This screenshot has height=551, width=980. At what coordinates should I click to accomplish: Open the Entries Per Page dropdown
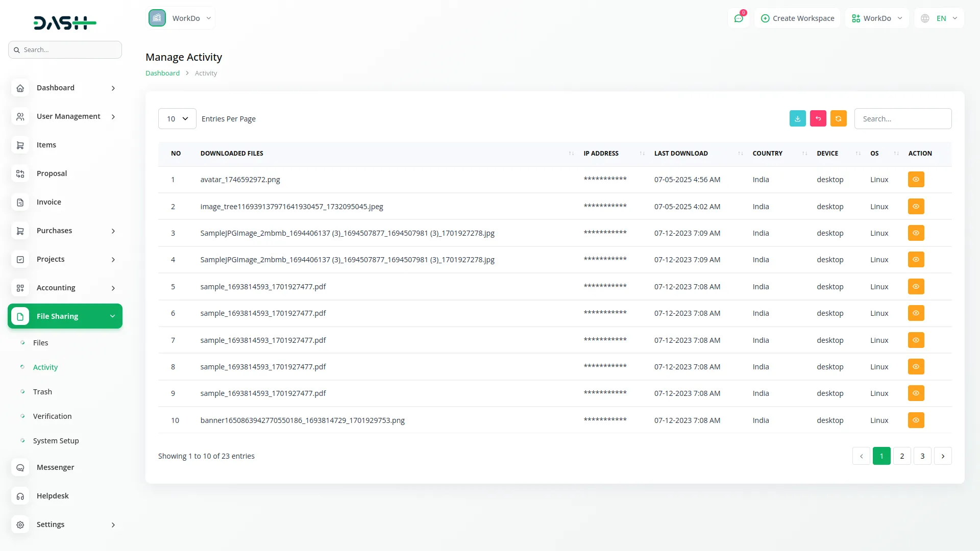(177, 118)
